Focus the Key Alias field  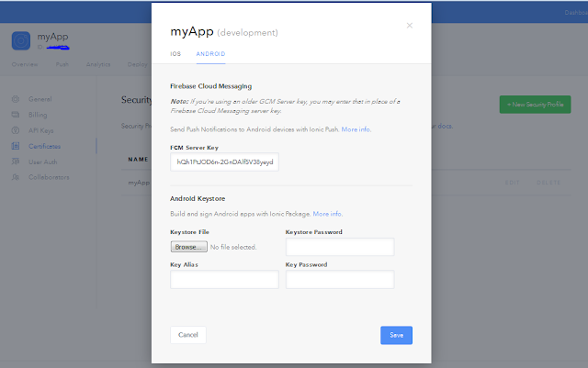click(x=224, y=280)
